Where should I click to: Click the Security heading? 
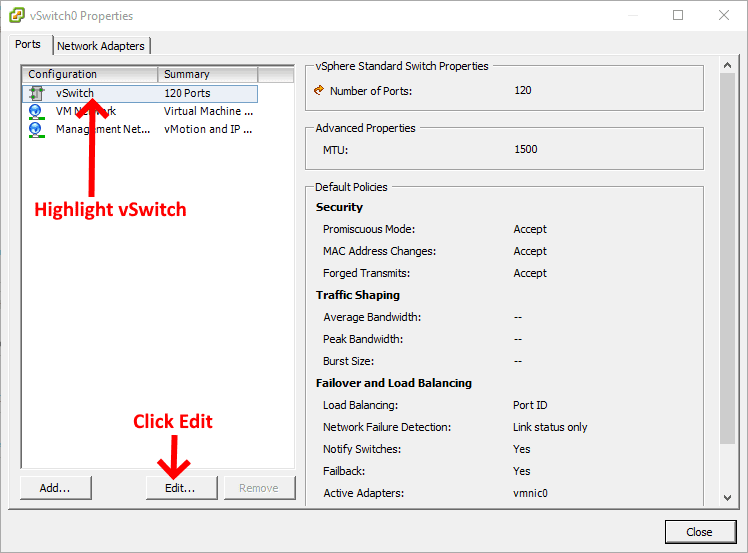(339, 207)
